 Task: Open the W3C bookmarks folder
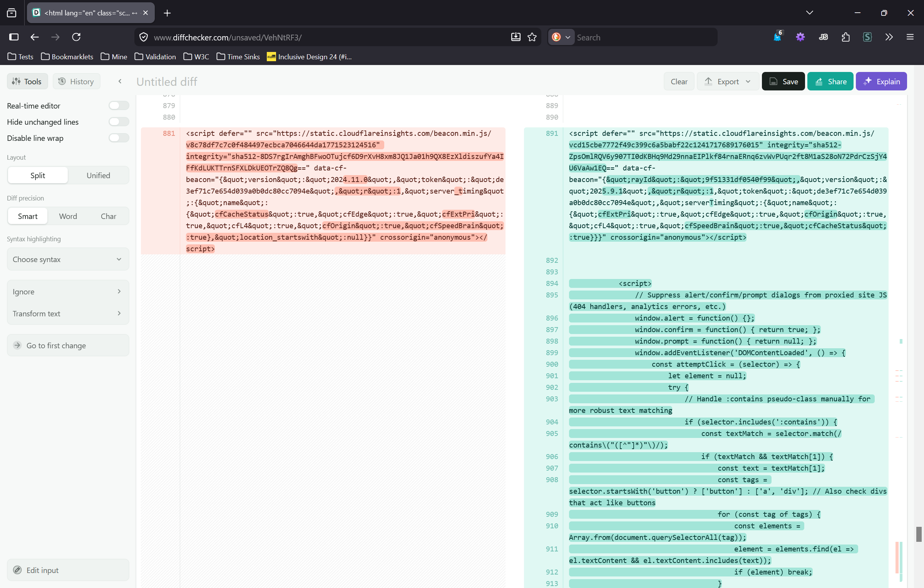click(x=196, y=57)
